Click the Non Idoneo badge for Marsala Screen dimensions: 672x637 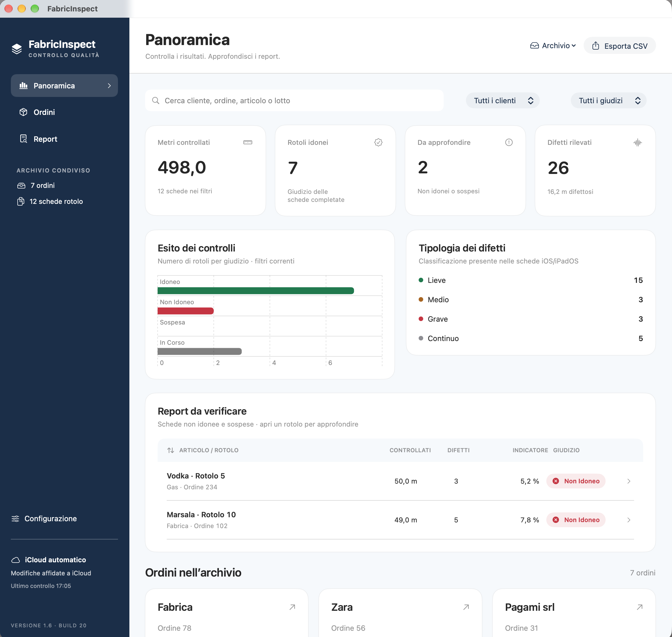(x=576, y=520)
